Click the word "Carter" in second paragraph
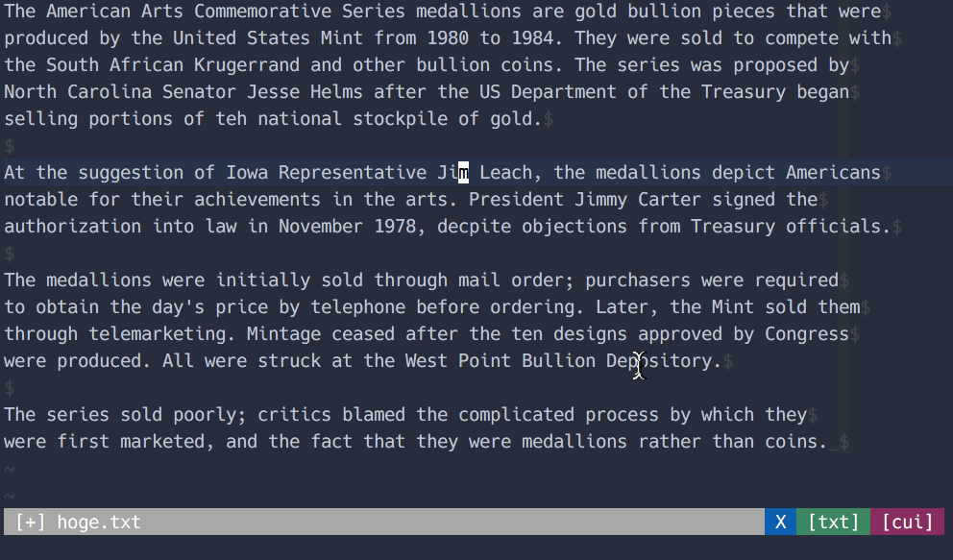The height and width of the screenshot is (560, 953). point(670,200)
